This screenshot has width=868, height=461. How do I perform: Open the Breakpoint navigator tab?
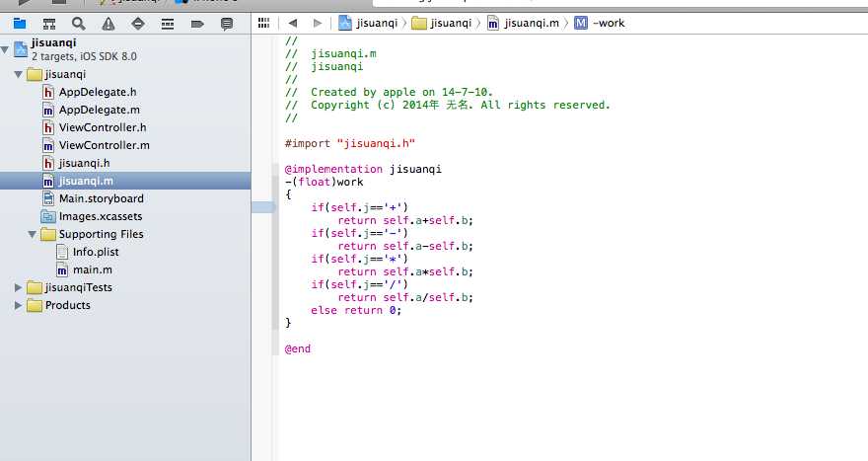(197, 24)
